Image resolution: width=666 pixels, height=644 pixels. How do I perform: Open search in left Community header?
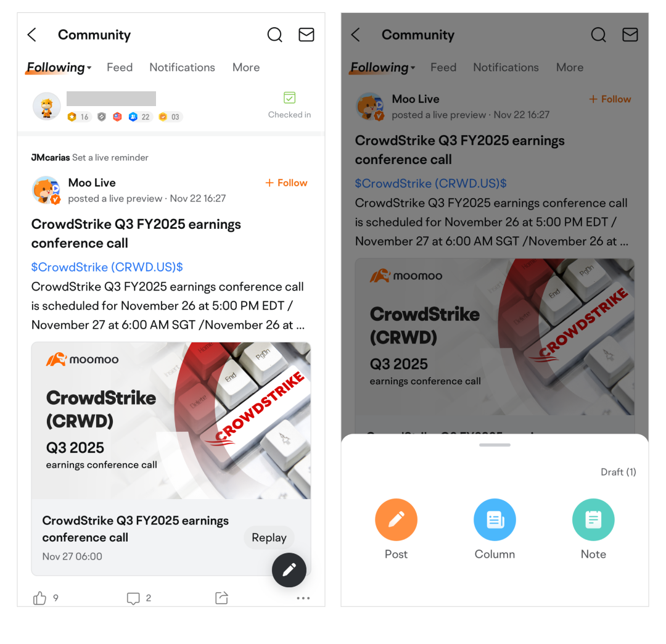point(275,35)
